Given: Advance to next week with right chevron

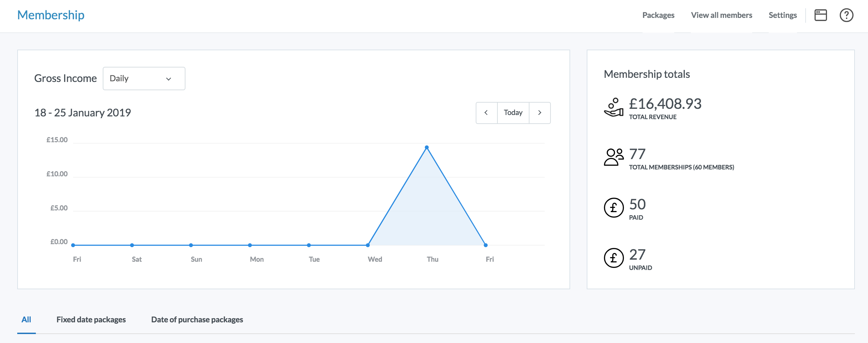Looking at the screenshot, I should pos(539,113).
